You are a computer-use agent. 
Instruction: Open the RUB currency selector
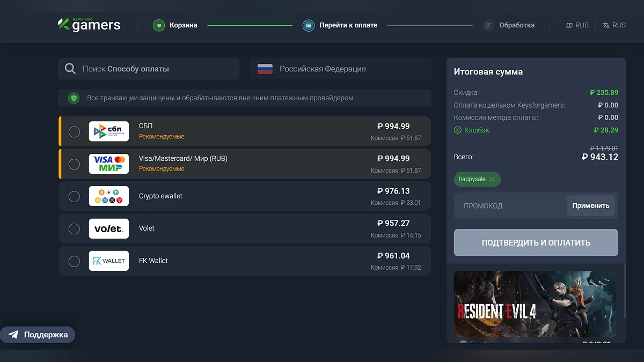(x=577, y=25)
